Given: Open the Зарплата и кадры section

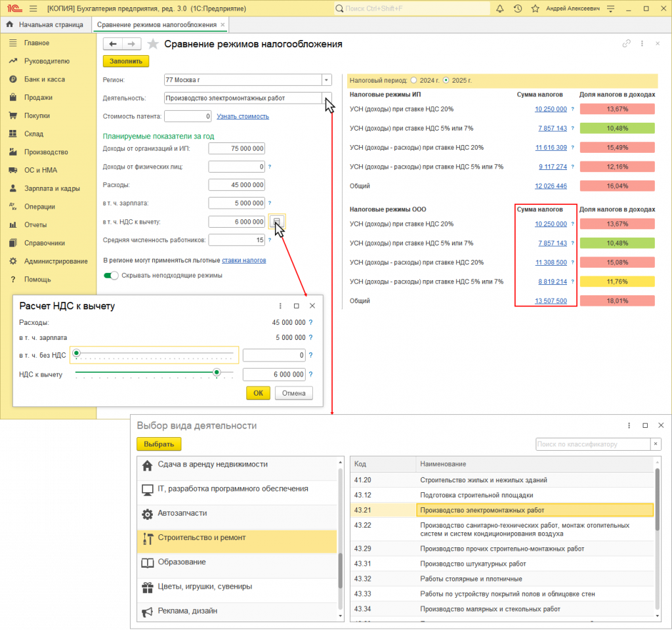Looking at the screenshot, I should [x=52, y=188].
